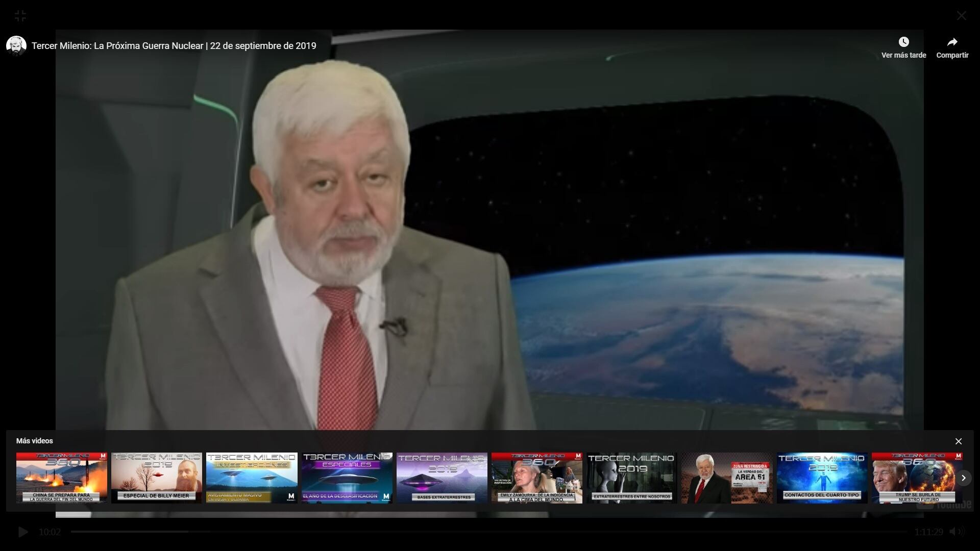This screenshot has width=980, height=551.
Task: Close the player with top-right X
Action: [961, 16]
